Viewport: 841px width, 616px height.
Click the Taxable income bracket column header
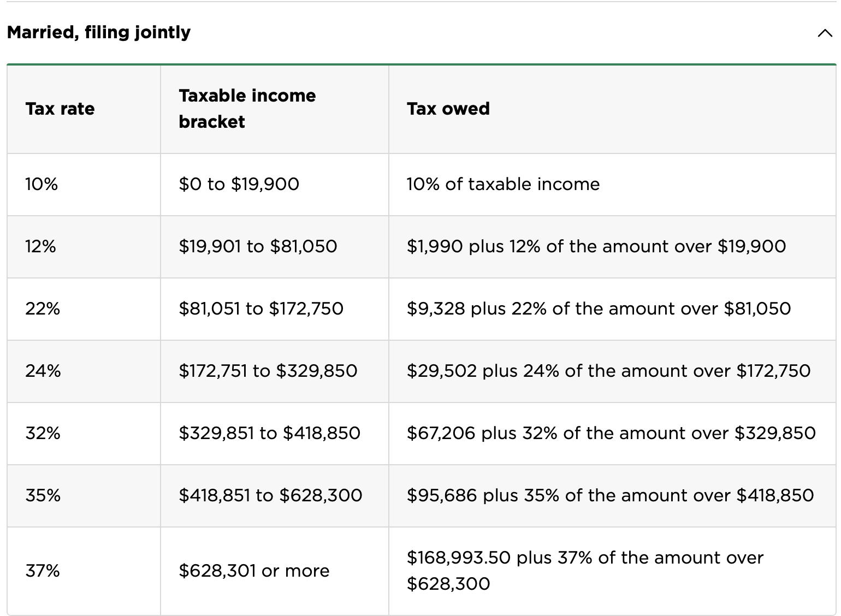pos(247,109)
